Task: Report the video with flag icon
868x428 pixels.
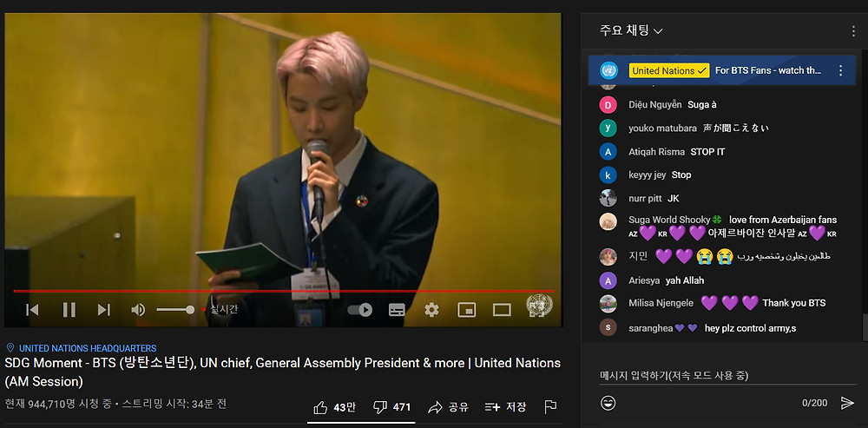Action: (550, 407)
